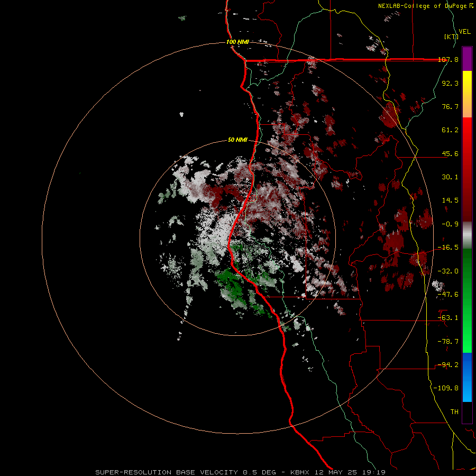Click the 14.5 legend value
Screen dimensions: 476x476
(450, 200)
